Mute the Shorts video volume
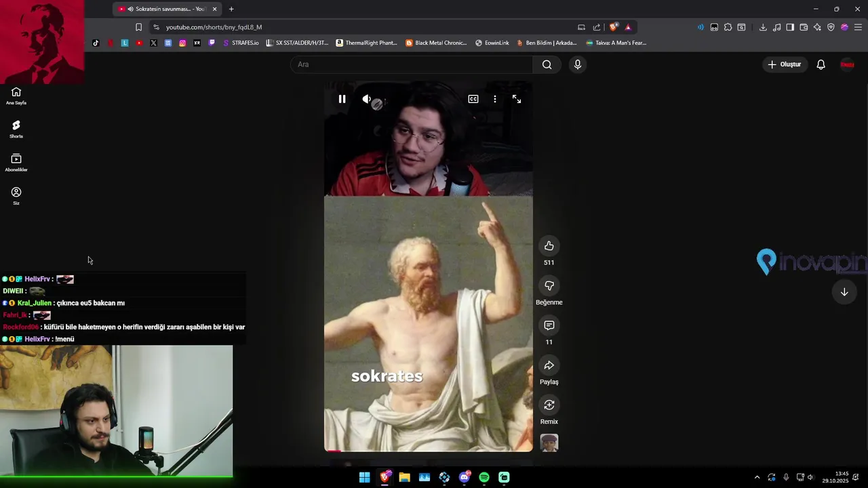The height and width of the screenshot is (488, 868). coord(367,99)
